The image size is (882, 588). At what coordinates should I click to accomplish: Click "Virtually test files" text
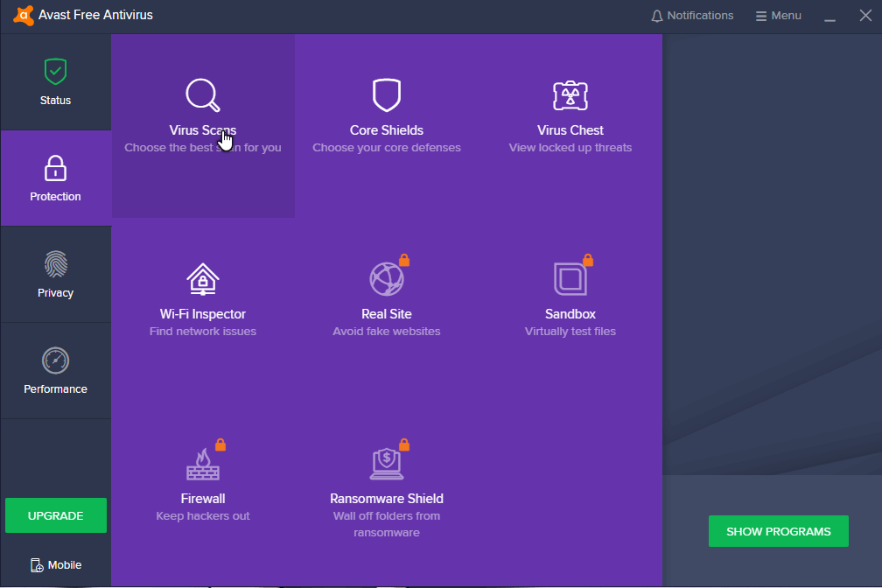(570, 332)
